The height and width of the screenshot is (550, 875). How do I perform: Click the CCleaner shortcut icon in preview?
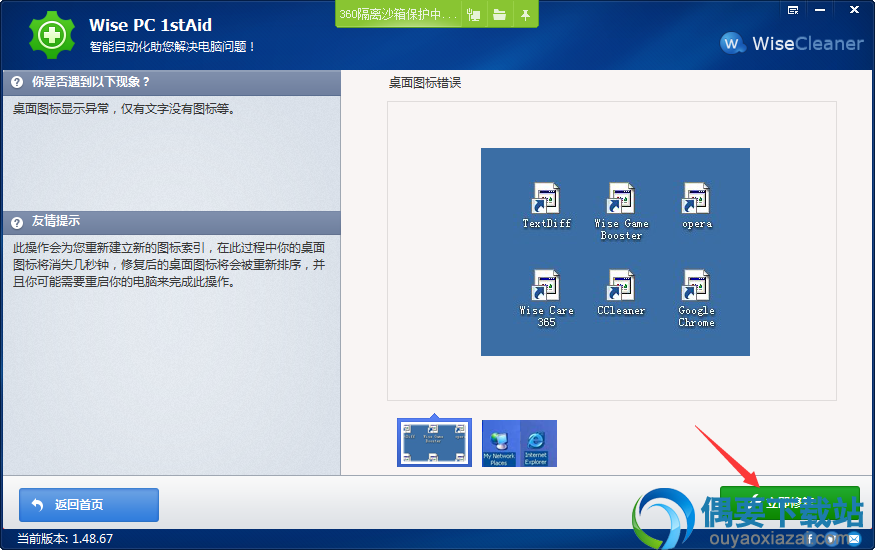click(621, 285)
